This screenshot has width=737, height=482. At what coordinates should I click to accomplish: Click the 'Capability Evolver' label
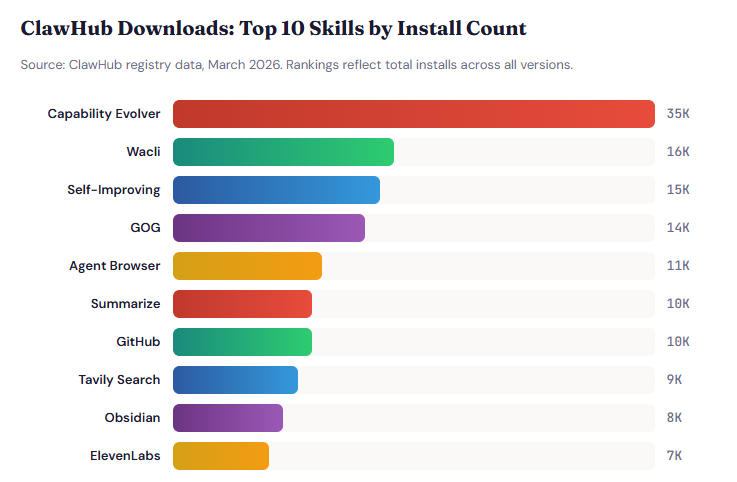click(x=104, y=114)
